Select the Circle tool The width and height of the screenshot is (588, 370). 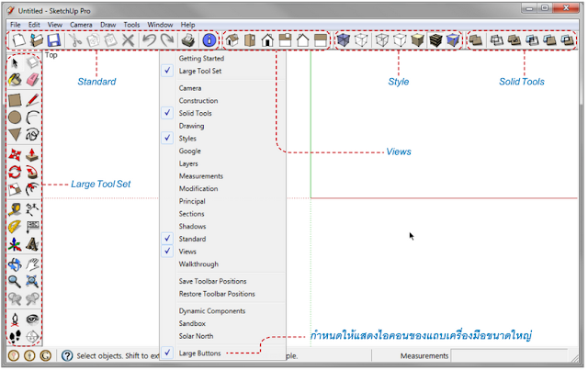(x=15, y=118)
